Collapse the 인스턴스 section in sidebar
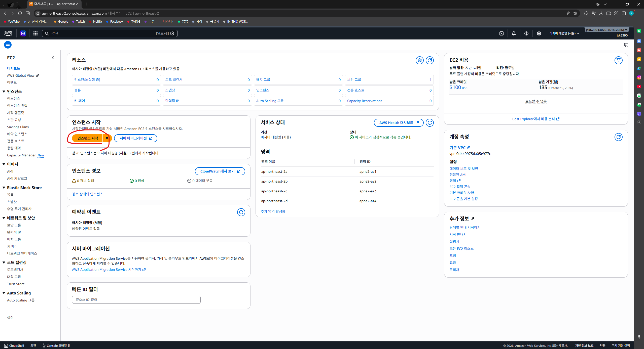This screenshot has height=349, width=644. pos(4,92)
